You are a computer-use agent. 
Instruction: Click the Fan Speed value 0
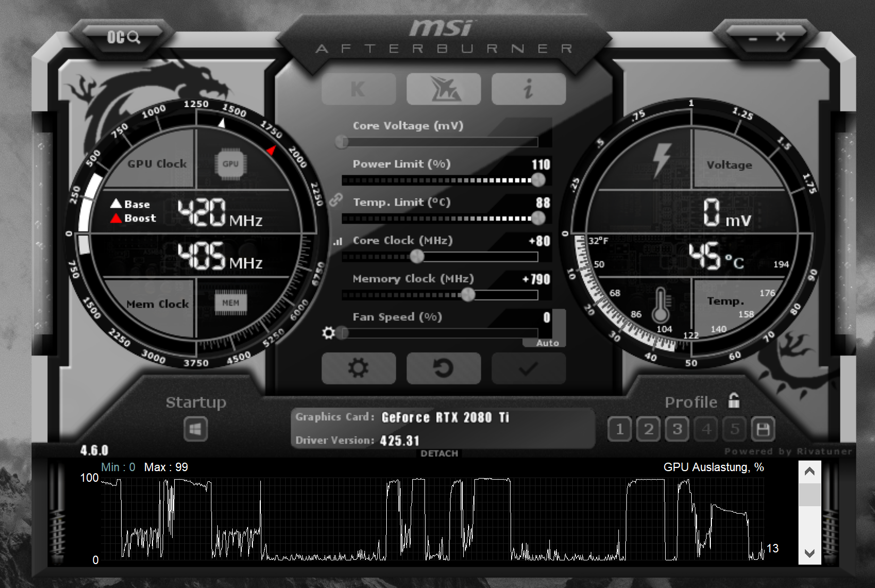(x=547, y=318)
